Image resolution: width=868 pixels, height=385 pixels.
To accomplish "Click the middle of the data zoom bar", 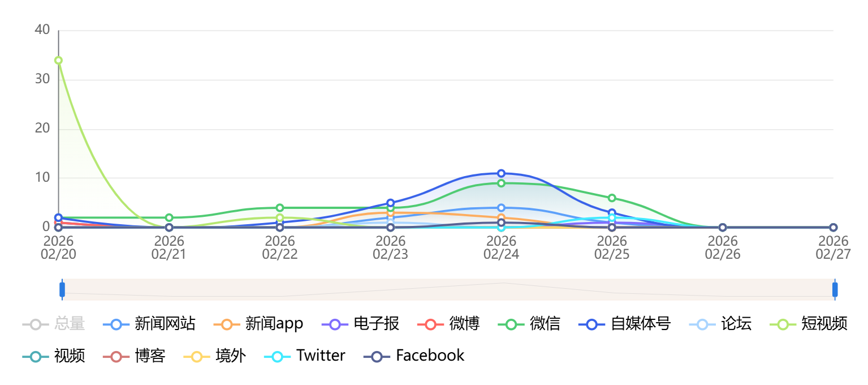I will (448, 289).
